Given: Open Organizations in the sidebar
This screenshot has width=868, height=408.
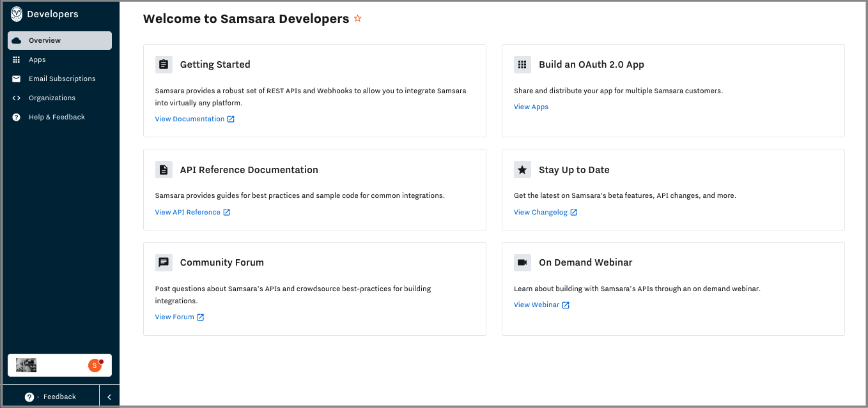Looking at the screenshot, I should [x=59, y=98].
